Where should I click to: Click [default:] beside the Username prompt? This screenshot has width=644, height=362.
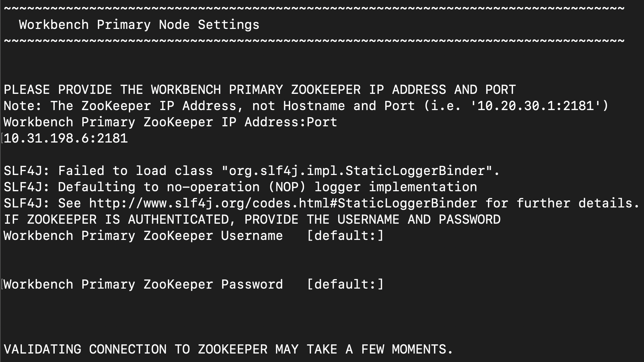[x=345, y=236]
